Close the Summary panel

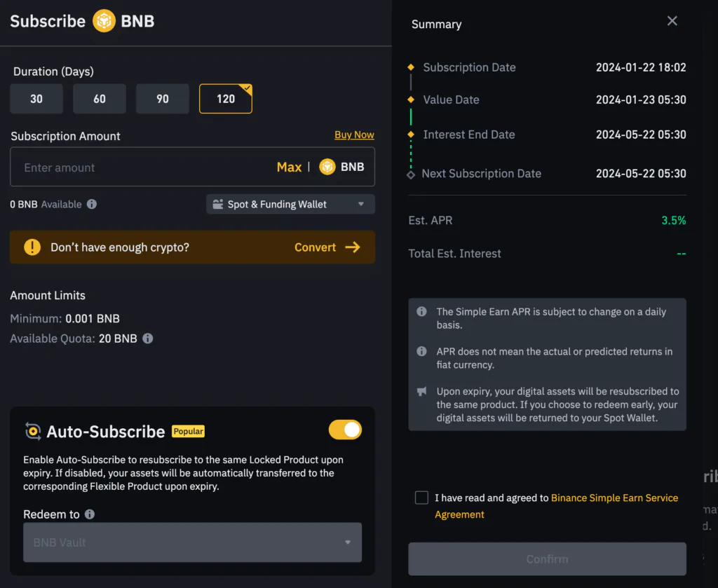pos(672,20)
